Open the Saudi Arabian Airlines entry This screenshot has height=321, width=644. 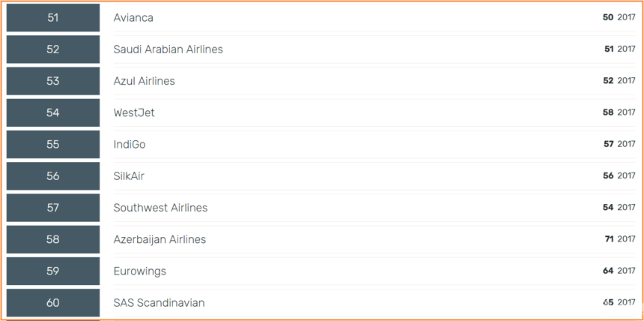pos(168,49)
